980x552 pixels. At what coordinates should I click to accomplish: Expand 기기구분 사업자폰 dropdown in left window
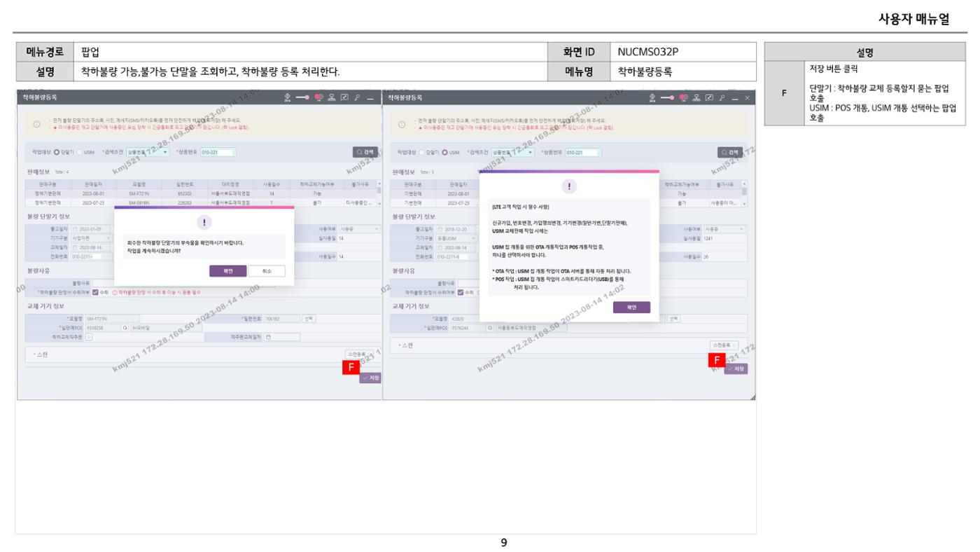tap(91, 237)
